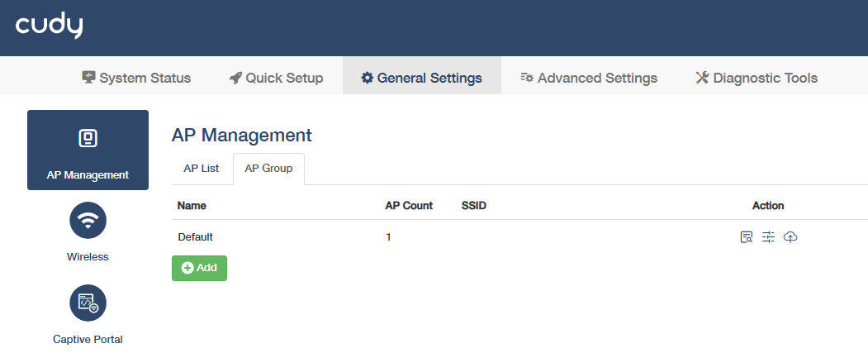Click the Name column header
This screenshot has width=868, height=353.
tap(192, 205)
